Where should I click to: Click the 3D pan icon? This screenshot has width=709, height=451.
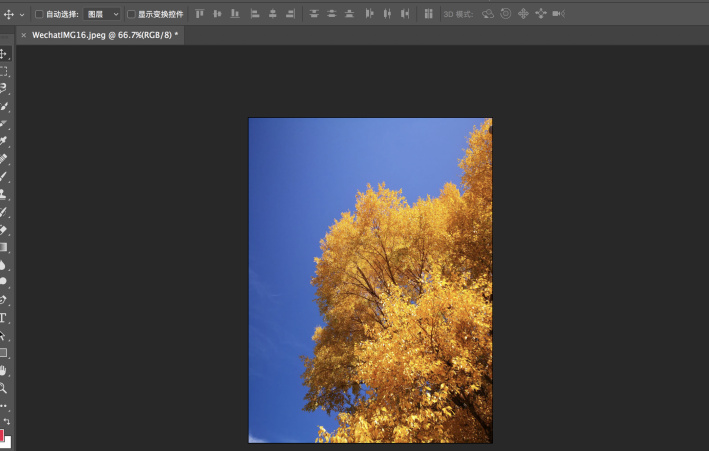click(523, 14)
